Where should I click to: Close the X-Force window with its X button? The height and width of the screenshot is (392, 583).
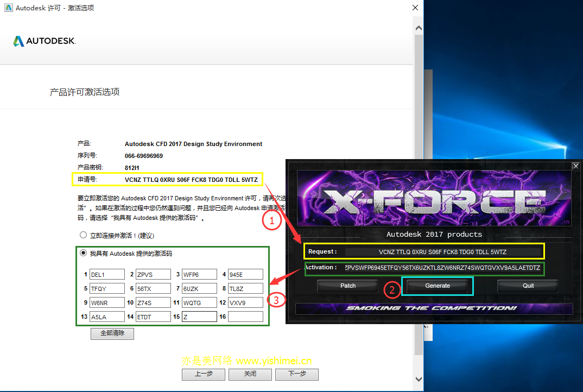[575, 166]
